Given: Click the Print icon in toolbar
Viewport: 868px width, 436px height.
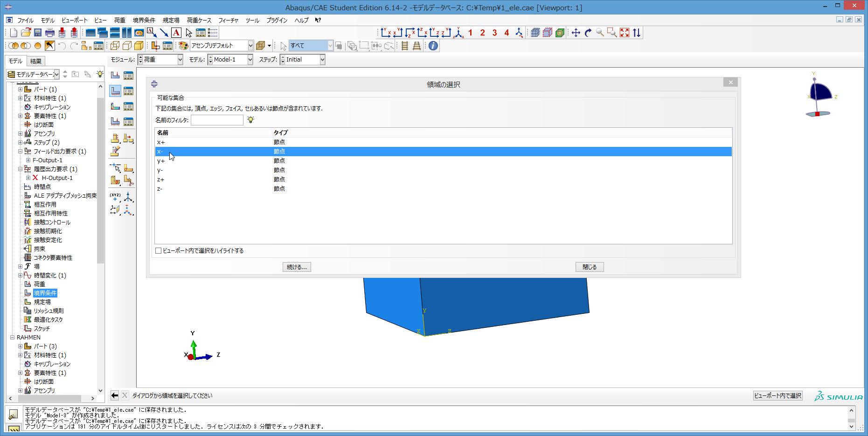Looking at the screenshot, I should (50, 33).
